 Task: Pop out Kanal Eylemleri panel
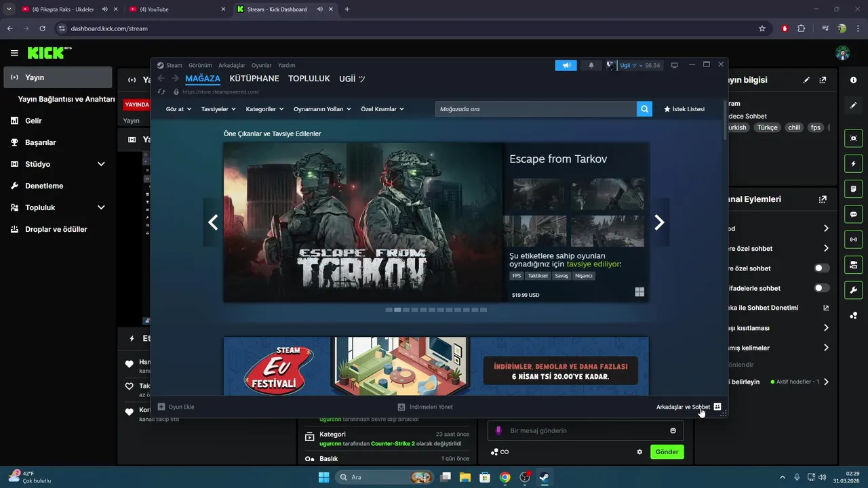(823, 199)
